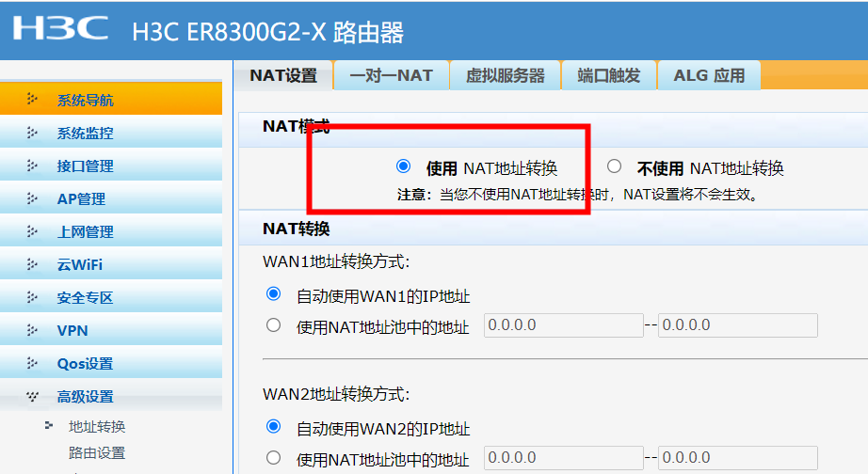Switch to the NAT设置 tab

(283, 75)
